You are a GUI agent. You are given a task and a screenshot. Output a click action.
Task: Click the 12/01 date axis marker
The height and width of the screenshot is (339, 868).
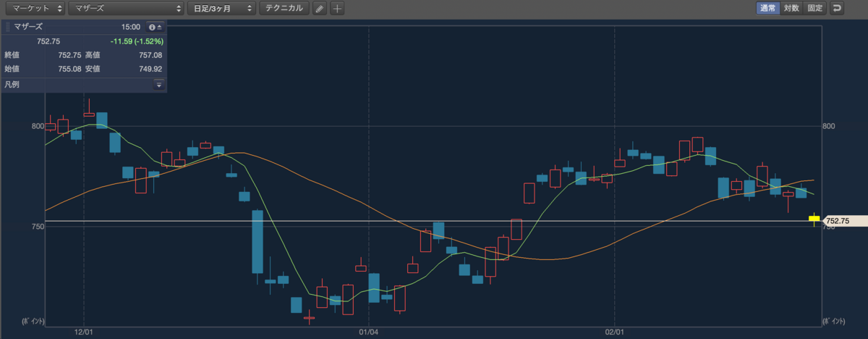pyautogui.click(x=85, y=332)
